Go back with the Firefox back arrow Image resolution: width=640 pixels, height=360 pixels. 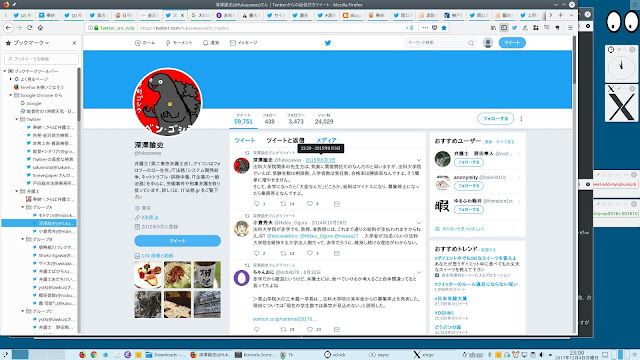point(9,28)
